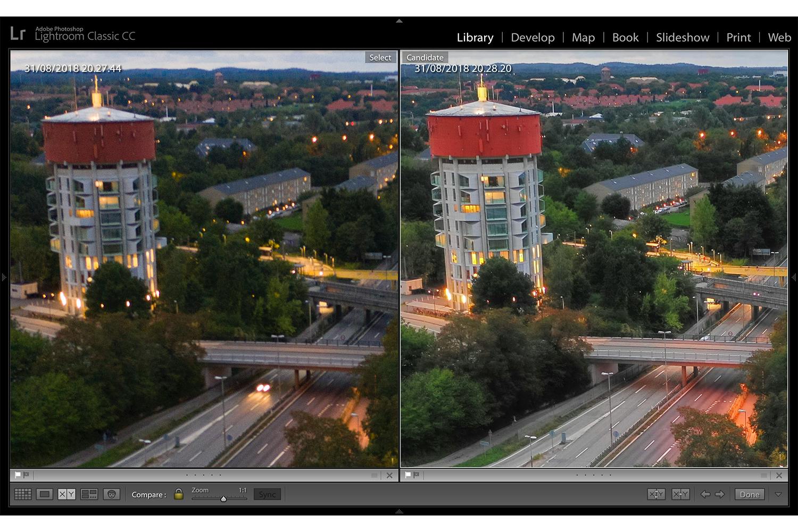The height and width of the screenshot is (532, 798).
Task: Click the Sync button
Action: coord(267,494)
